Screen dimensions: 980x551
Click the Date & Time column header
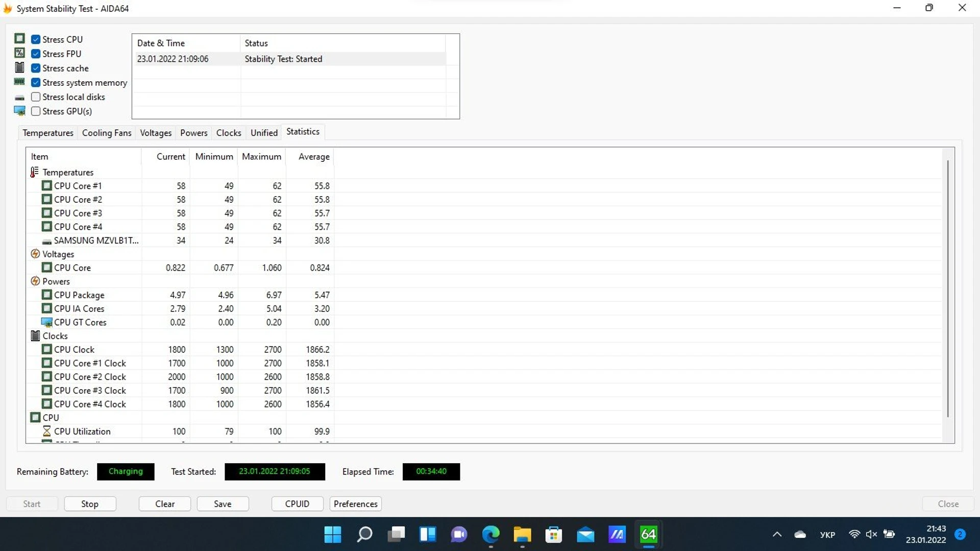pos(186,43)
